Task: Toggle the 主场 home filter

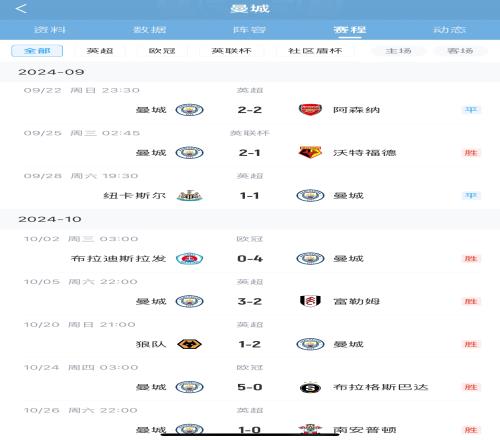Action: pyautogui.click(x=399, y=51)
